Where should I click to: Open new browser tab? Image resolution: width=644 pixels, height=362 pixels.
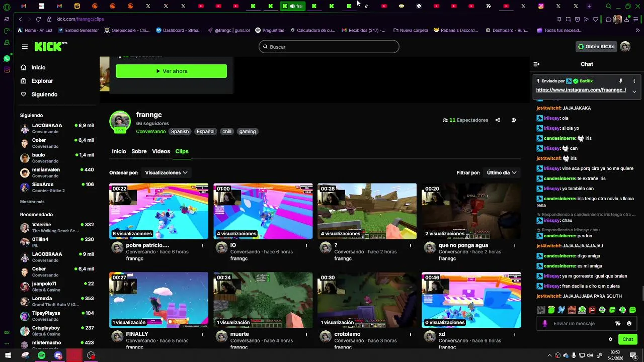pos(589,6)
